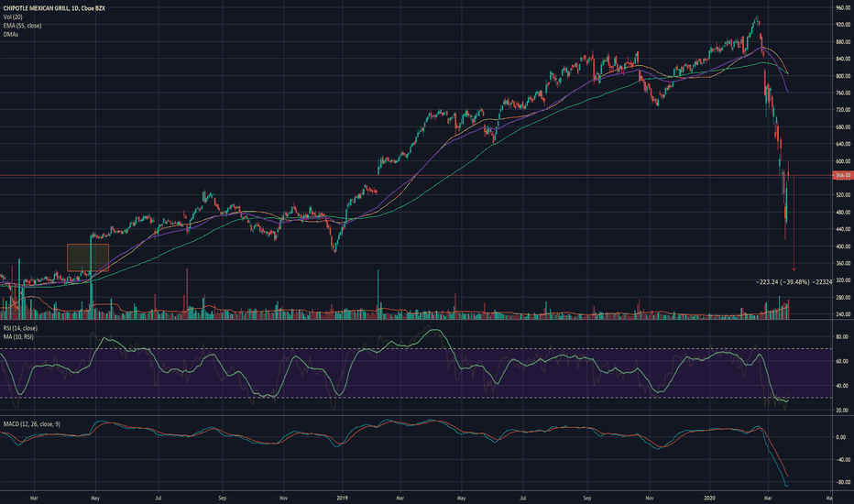Click the 840.00 price axis label
The image size is (854, 504).
coord(843,59)
